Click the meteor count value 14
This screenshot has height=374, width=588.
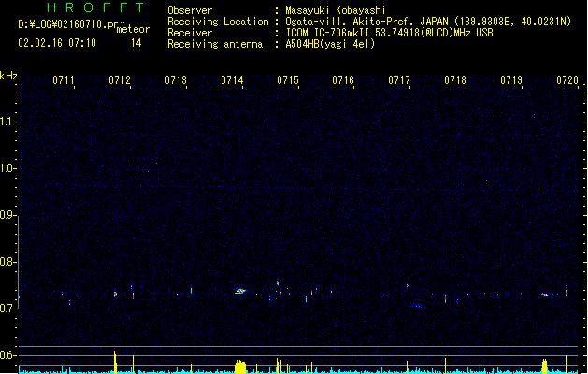coord(136,43)
